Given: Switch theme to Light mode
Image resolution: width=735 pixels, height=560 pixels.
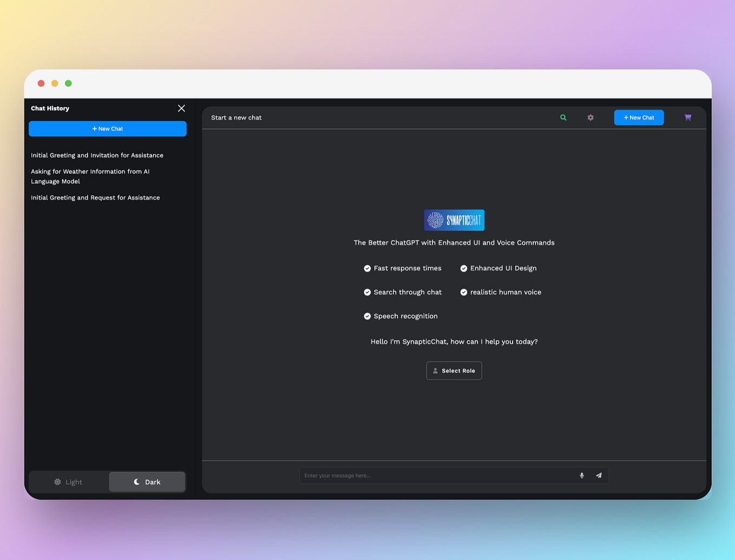Looking at the screenshot, I should (x=69, y=482).
